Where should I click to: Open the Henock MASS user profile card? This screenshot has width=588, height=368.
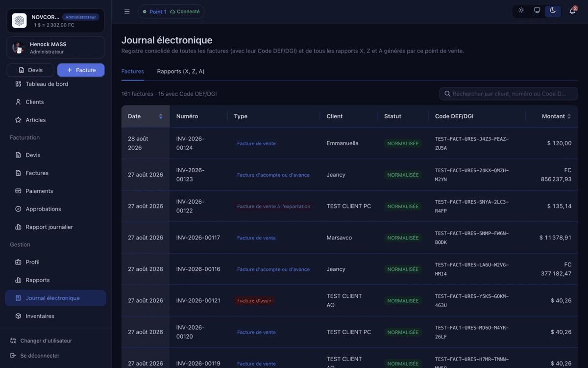(55, 48)
